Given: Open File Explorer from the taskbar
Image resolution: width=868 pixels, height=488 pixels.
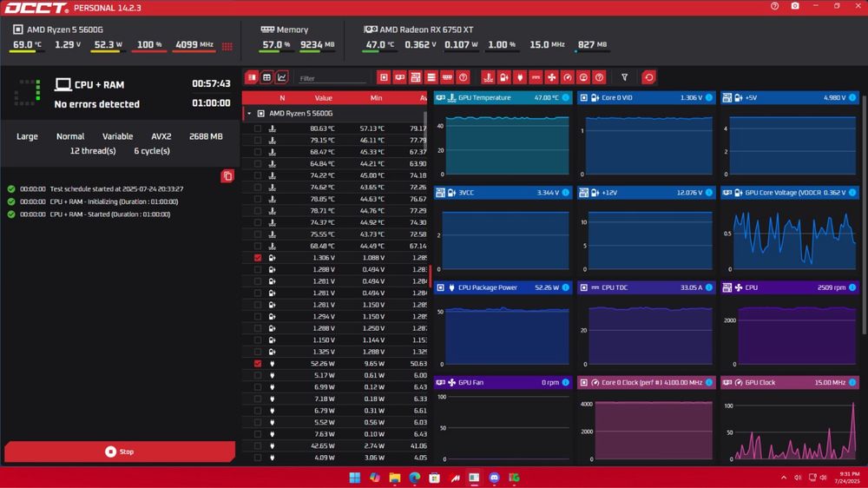Looking at the screenshot, I should click(x=395, y=478).
